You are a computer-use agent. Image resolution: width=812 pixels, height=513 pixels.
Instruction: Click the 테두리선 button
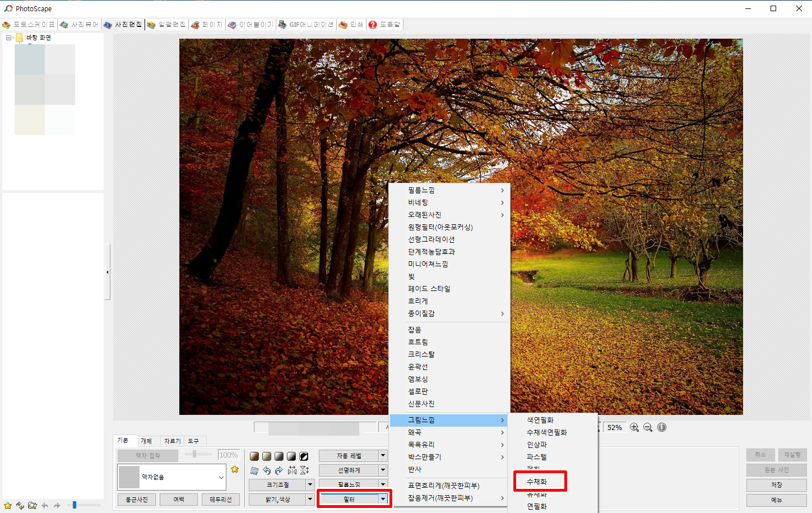221,500
